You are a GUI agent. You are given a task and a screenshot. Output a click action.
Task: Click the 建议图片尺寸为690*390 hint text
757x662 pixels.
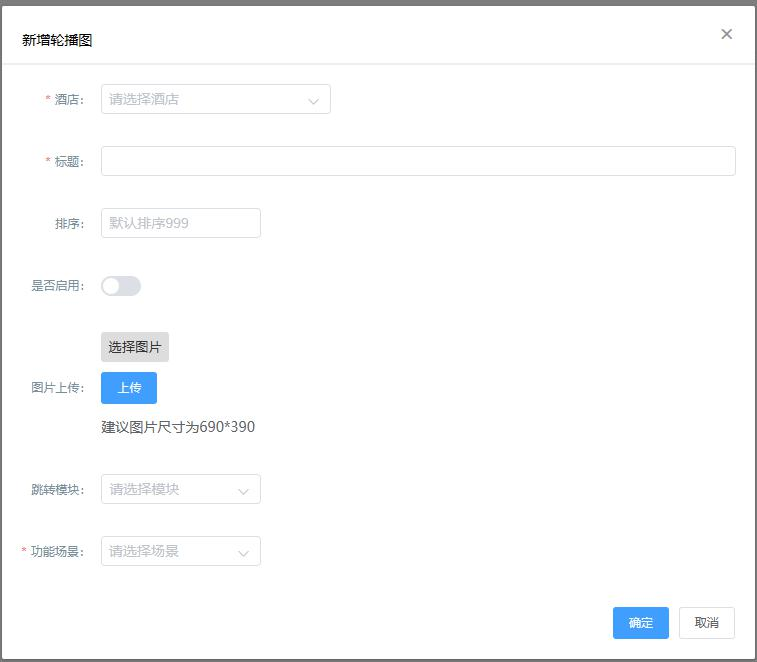(x=178, y=427)
